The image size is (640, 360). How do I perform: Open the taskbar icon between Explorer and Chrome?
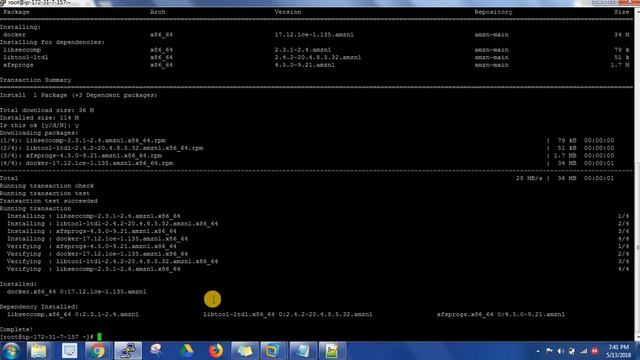69,351
